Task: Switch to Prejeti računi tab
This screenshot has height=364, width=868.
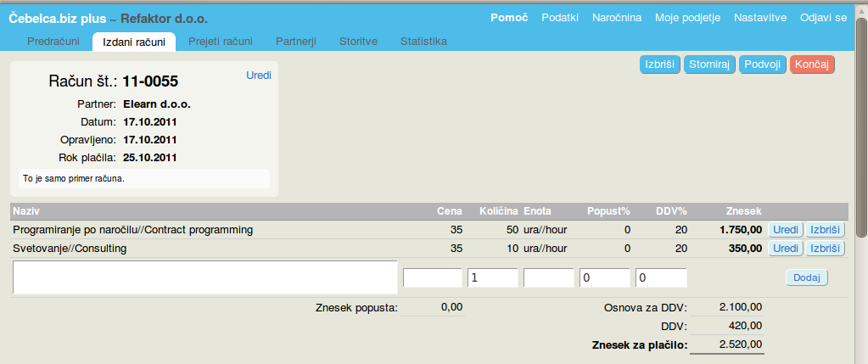Action: [x=220, y=41]
